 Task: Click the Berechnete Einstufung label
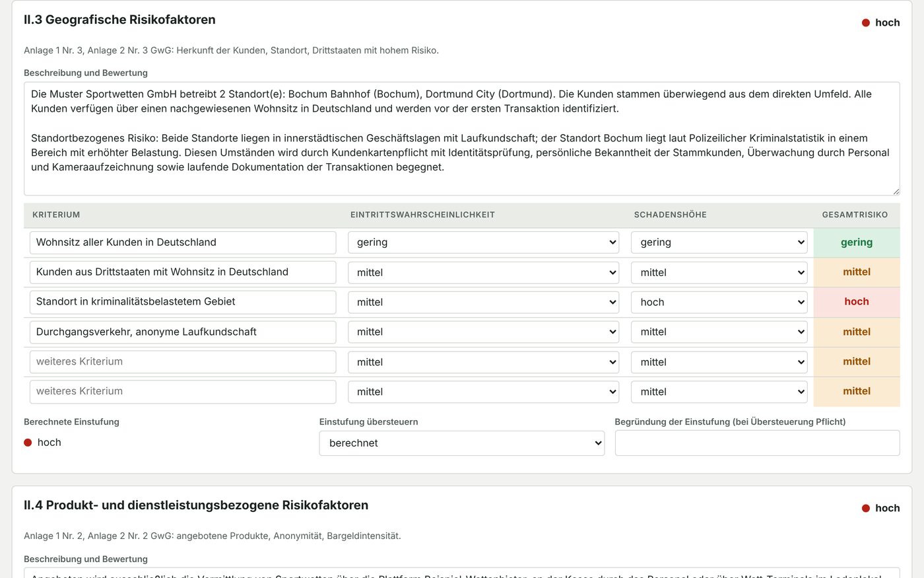coord(71,422)
